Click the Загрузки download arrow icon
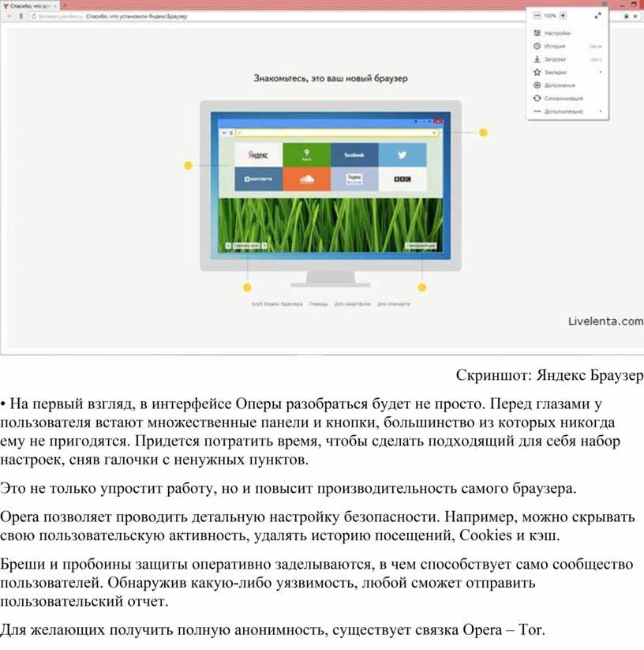Viewport: 644px width, 650px height. click(537, 59)
